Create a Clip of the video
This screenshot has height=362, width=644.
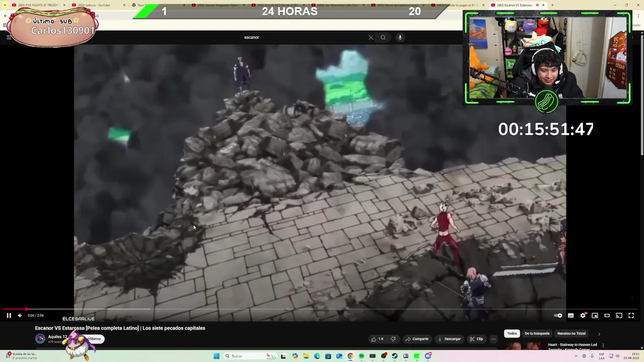(476, 339)
